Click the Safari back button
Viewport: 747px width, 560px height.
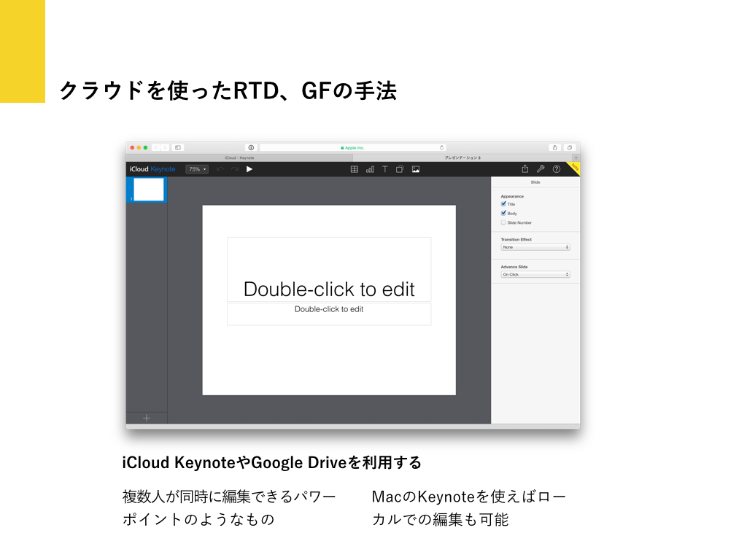[x=155, y=147]
